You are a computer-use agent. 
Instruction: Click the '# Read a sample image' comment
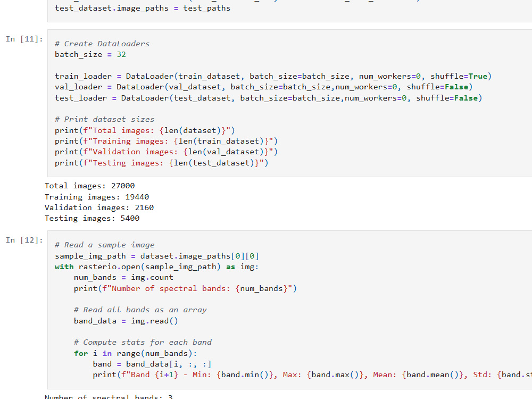click(x=104, y=245)
